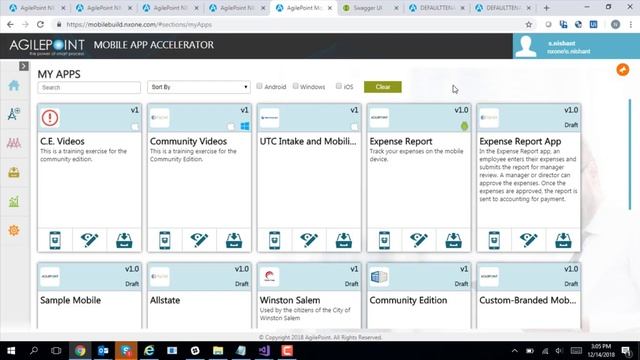Open mobile preview for C.E. Videos
Screen dimensions: 640x360
(55, 240)
